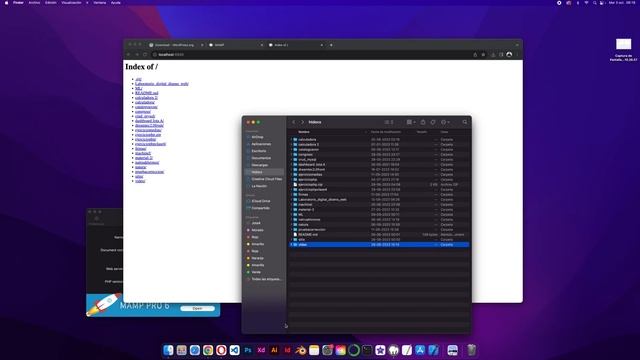This screenshot has width=640, height=360.
Task: Open the Chrome three-dot menu
Action: tap(517, 54)
